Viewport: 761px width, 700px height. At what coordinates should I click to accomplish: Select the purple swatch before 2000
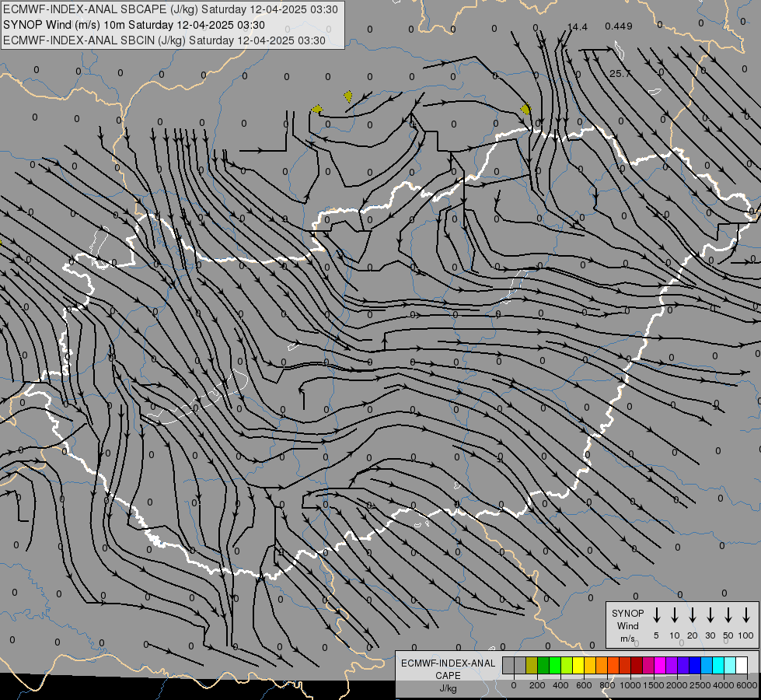[x=671, y=665]
